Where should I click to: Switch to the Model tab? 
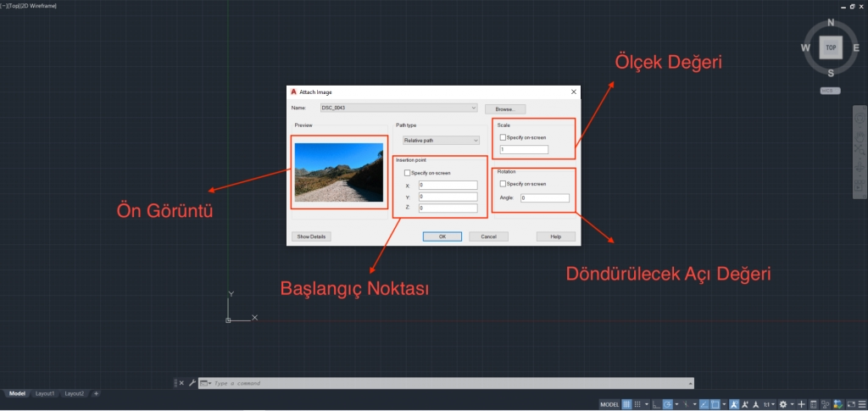coord(17,393)
